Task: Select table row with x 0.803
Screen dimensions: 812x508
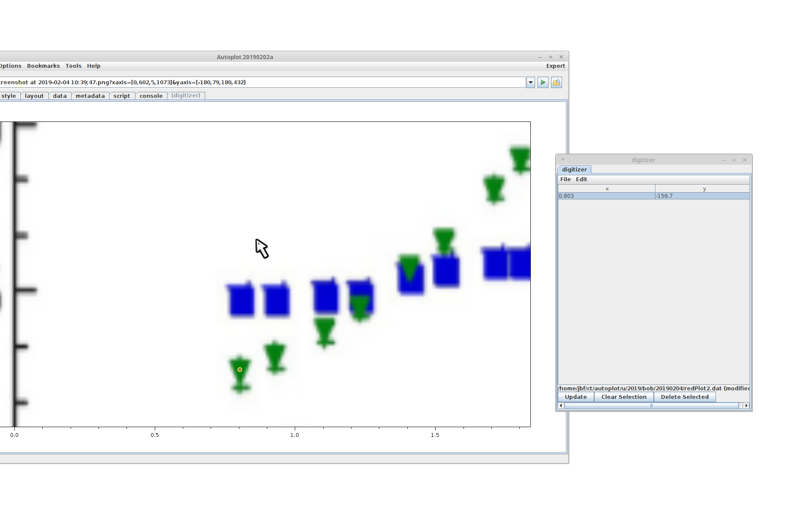Action: click(606, 196)
